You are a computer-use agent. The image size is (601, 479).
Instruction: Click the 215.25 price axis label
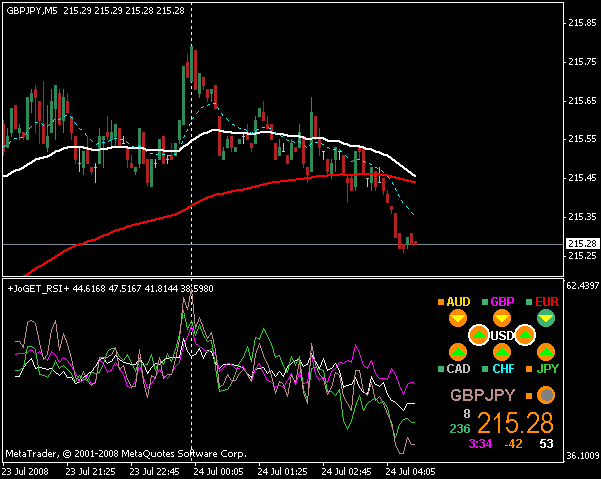(582, 255)
